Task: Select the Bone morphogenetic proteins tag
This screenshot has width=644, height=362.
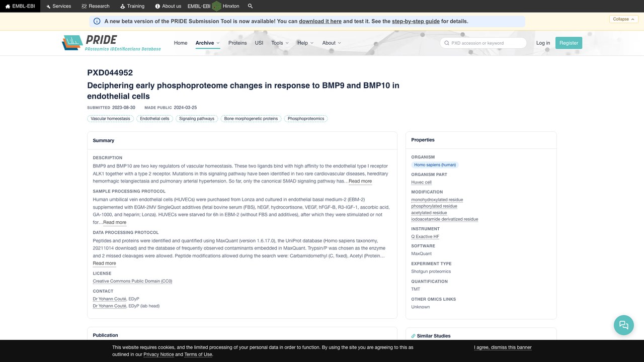Action: [251, 119]
